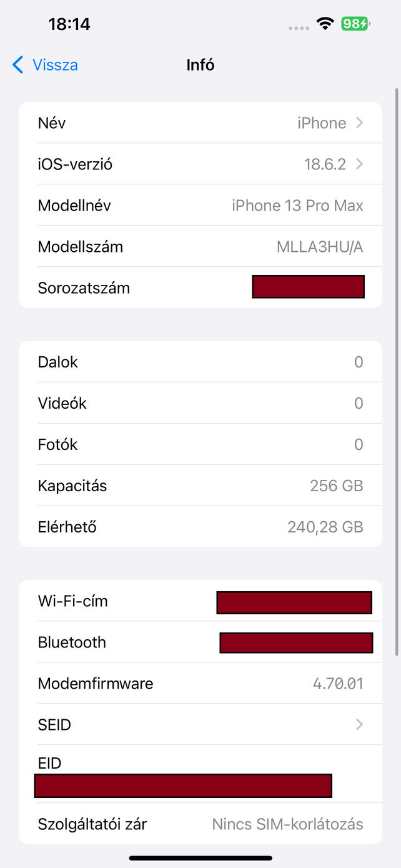Tap the back chevron icon

coord(18,65)
